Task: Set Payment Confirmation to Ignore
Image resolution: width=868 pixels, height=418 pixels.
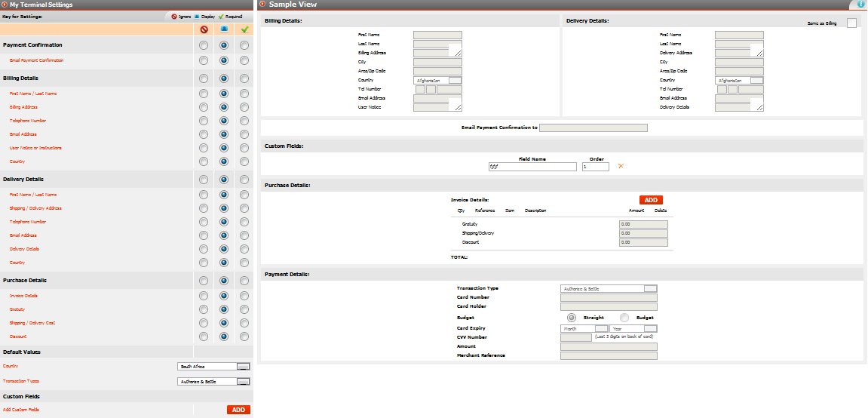Action: tap(204, 45)
